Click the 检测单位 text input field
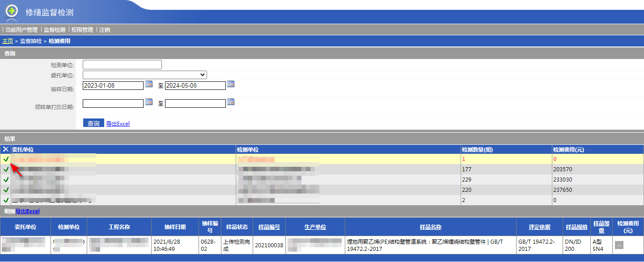This screenshot has height=262, width=644. (x=122, y=65)
